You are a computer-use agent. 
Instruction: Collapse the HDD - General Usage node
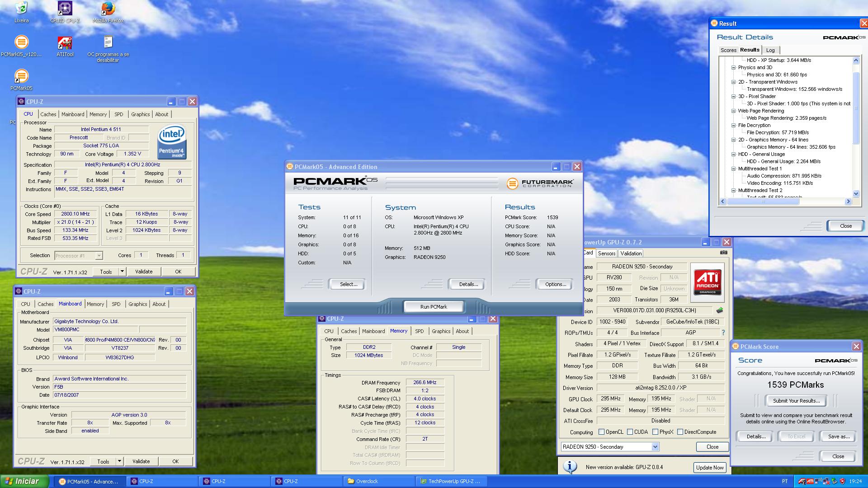tap(734, 154)
